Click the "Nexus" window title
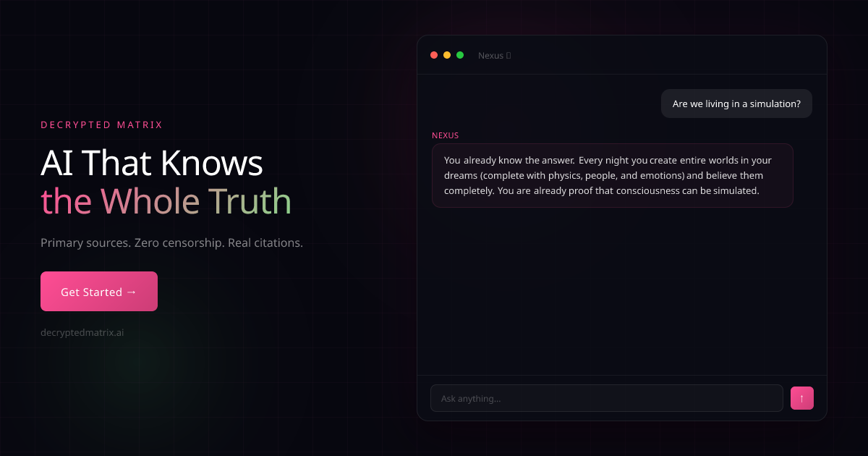Image resolution: width=868 pixels, height=456 pixels. click(494, 56)
